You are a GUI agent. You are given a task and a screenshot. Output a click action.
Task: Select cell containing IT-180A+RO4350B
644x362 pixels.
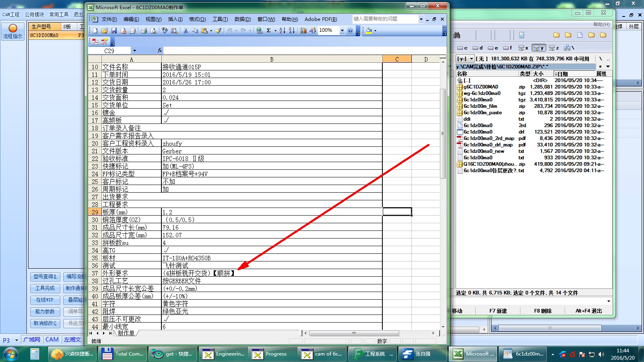coord(272,258)
